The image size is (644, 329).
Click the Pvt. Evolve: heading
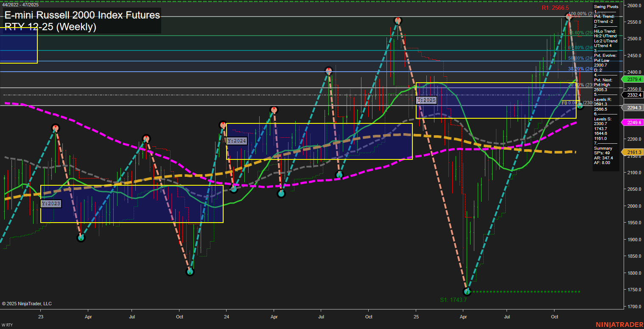(605, 56)
